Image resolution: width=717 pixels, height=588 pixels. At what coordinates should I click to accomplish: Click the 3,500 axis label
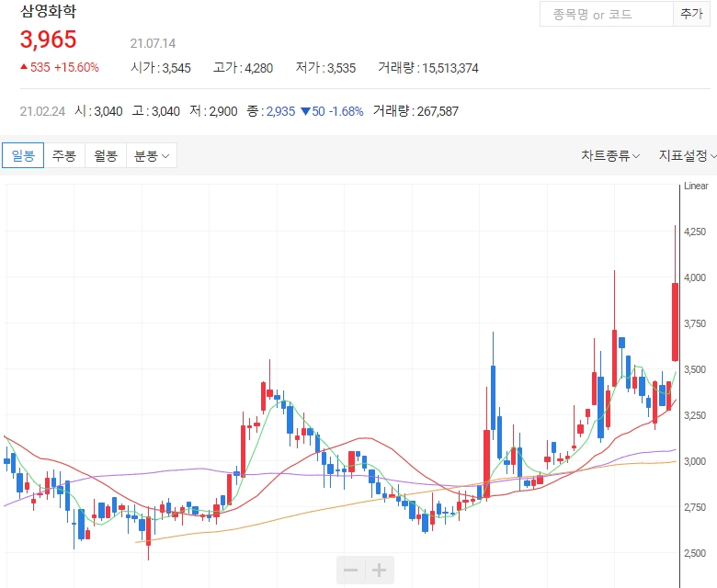pos(695,369)
